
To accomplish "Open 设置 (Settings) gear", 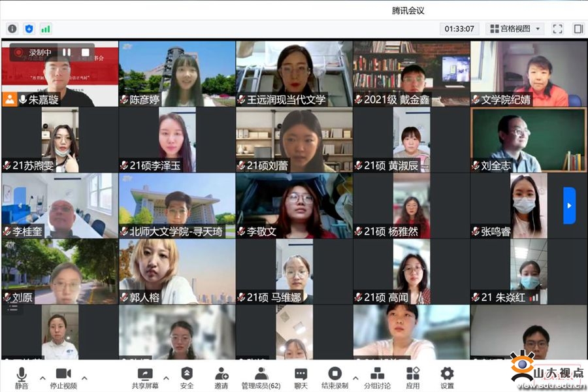I will (x=447, y=378).
